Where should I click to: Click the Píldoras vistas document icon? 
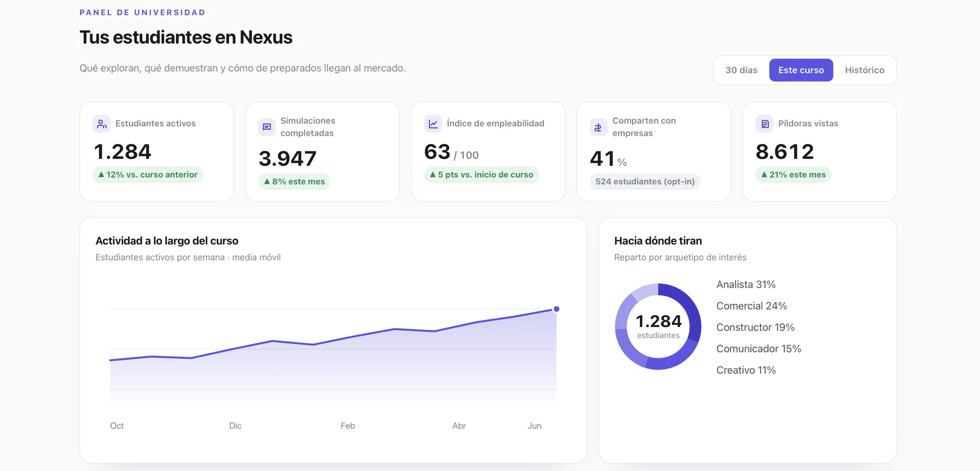[x=764, y=124]
